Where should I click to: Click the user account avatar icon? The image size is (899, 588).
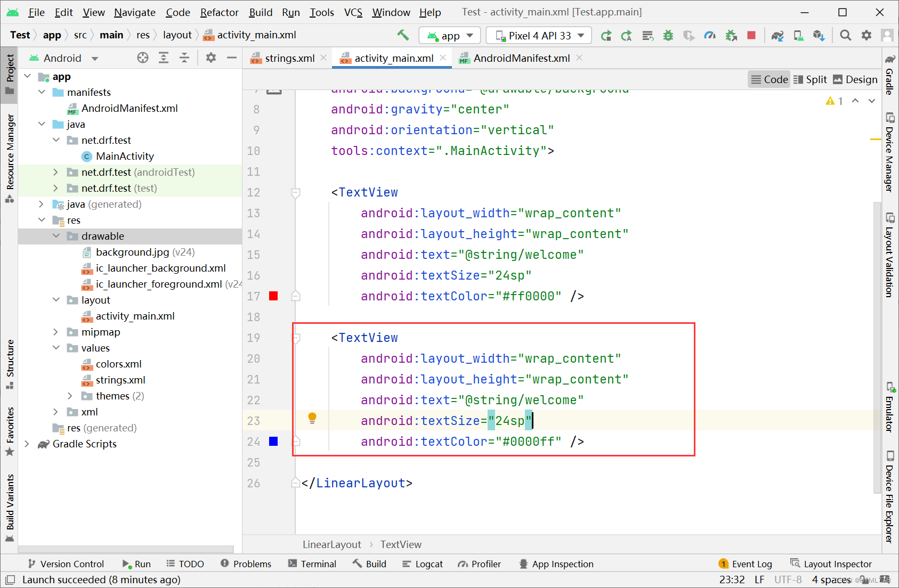pos(887,35)
